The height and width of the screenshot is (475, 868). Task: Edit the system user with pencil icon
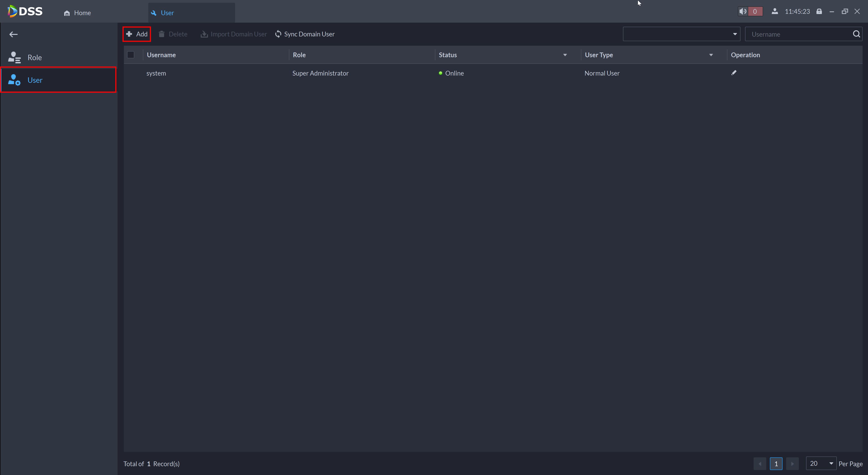pos(734,73)
